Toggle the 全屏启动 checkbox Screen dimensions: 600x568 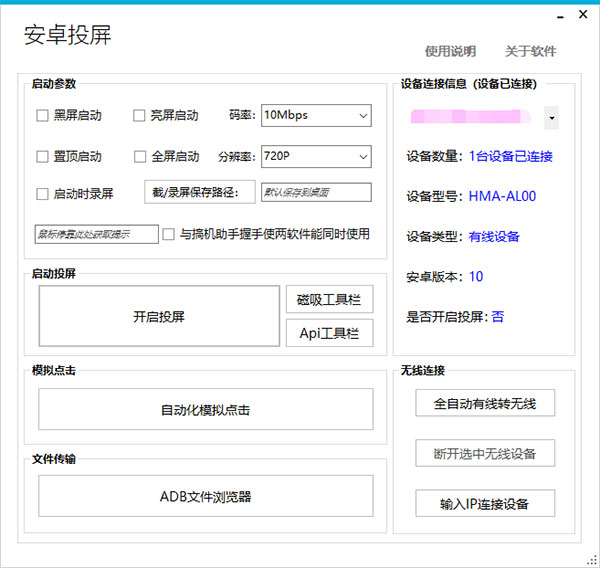coord(140,157)
